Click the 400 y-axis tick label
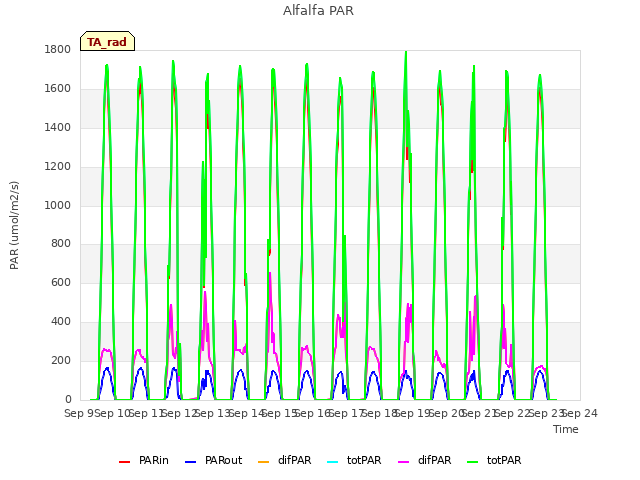 (x=61, y=322)
